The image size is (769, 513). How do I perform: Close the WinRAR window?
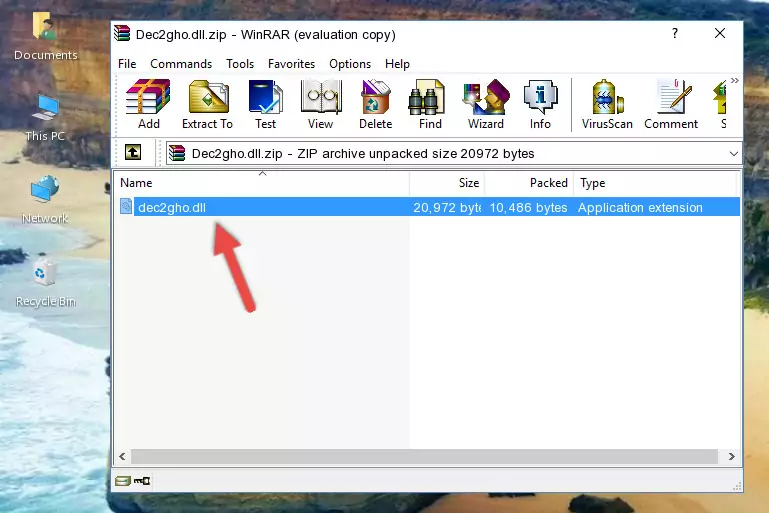[719, 33]
